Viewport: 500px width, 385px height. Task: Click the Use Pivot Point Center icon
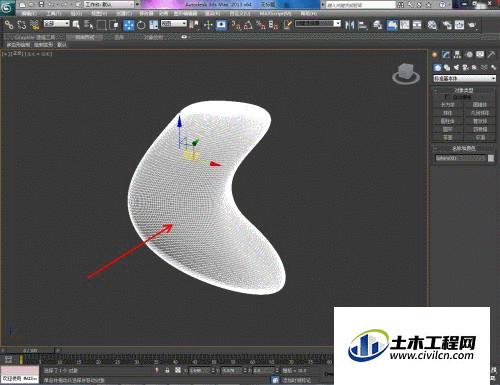click(x=194, y=25)
